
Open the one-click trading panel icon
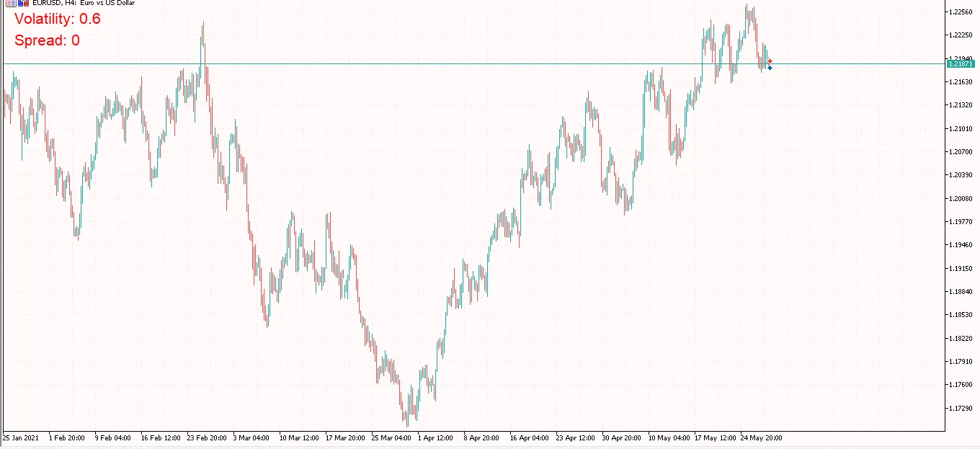(x=24, y=3)
